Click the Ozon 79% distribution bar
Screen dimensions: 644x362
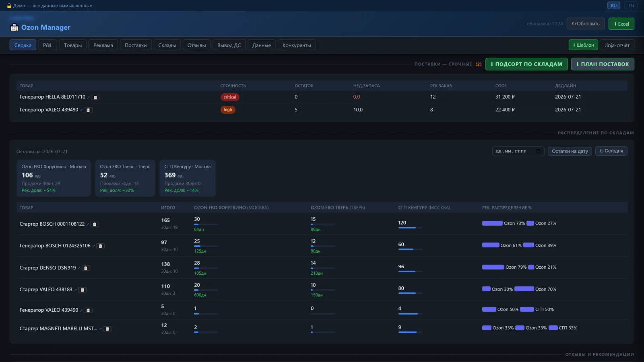pos(493,267)
